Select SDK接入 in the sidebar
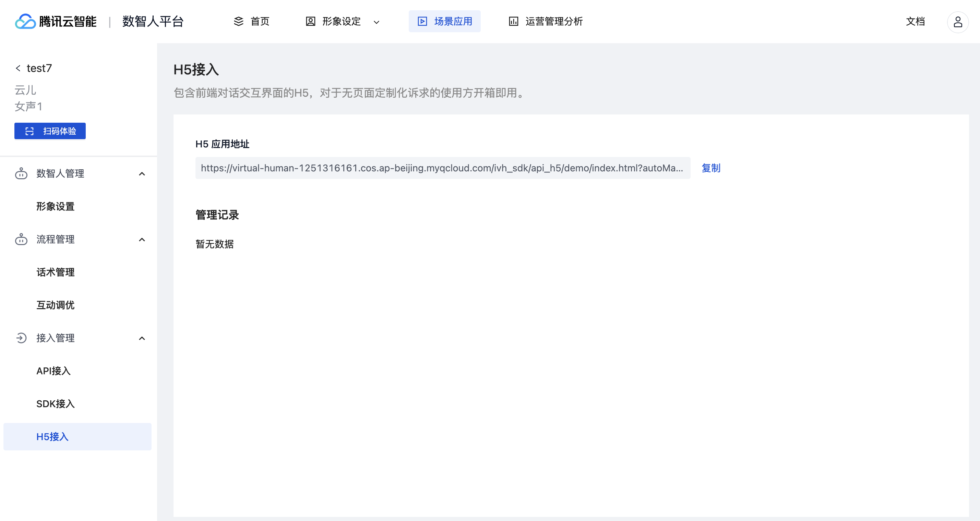 (56, 403)
